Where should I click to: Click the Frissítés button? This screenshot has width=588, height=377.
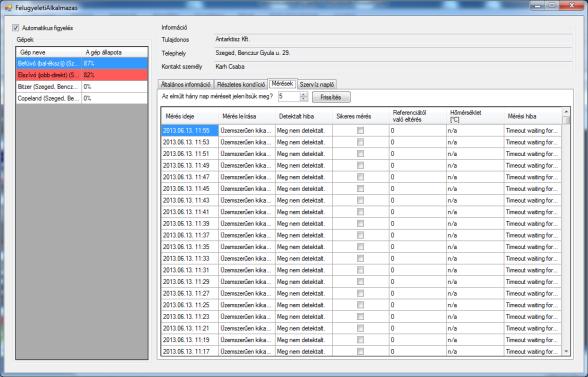click(331, 97)
